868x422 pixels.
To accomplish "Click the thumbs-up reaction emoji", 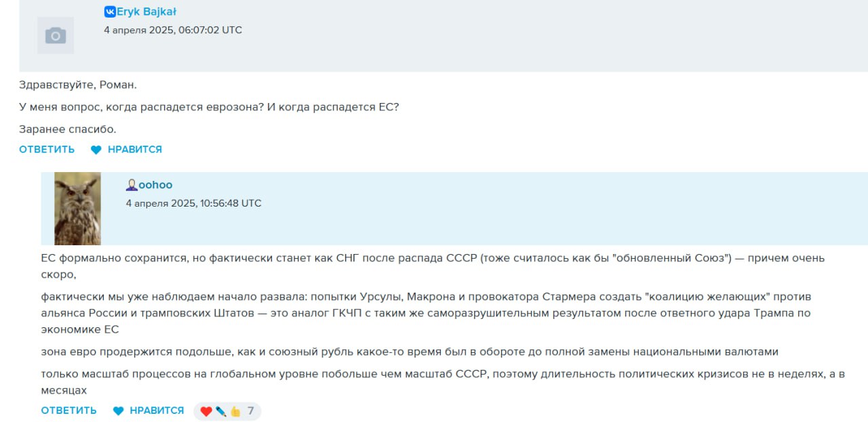I will tap(235, 411).
